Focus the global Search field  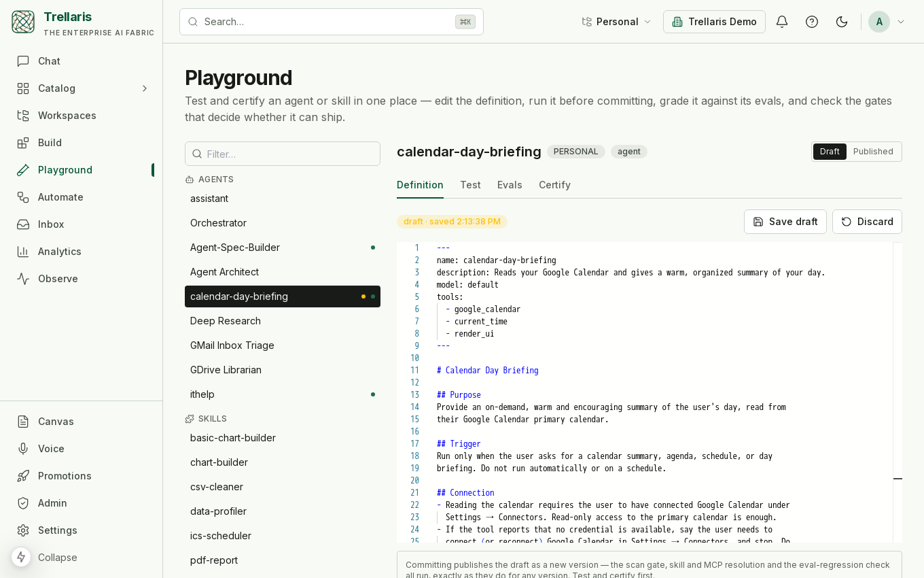(x=332, y=22)
